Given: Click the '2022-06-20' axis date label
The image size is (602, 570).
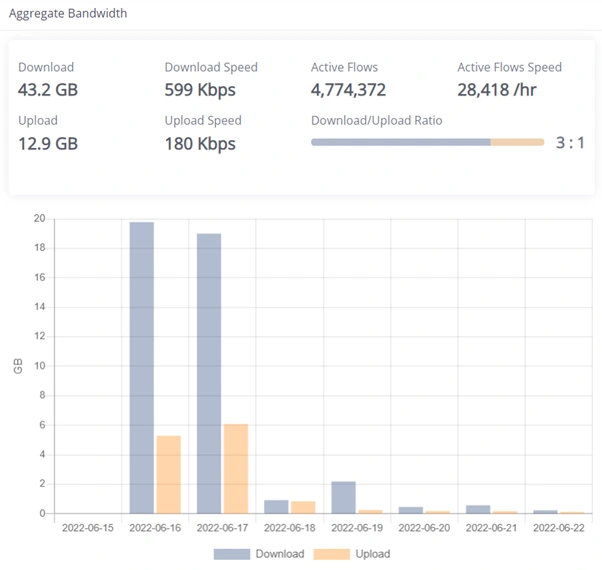Looking at the screenshot, I should [x=424, y=528].
